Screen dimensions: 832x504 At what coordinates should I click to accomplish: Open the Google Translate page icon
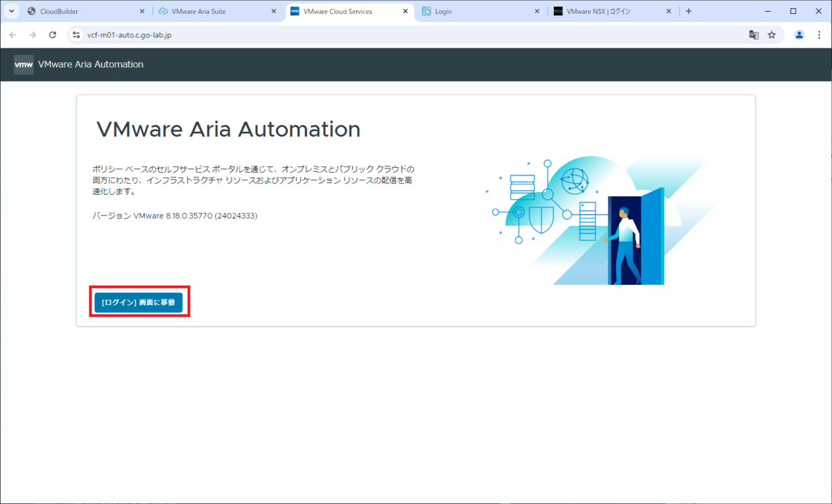pos(754,35)
